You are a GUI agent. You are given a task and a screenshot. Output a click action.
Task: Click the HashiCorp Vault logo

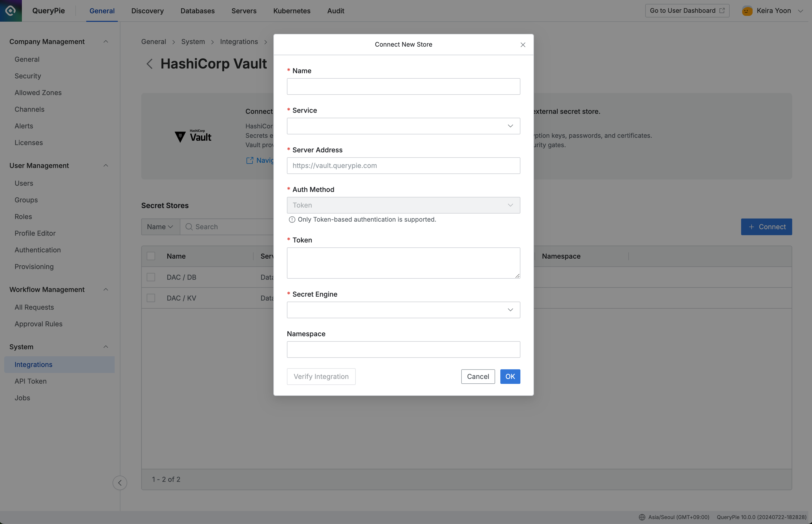tap(193, 136)
